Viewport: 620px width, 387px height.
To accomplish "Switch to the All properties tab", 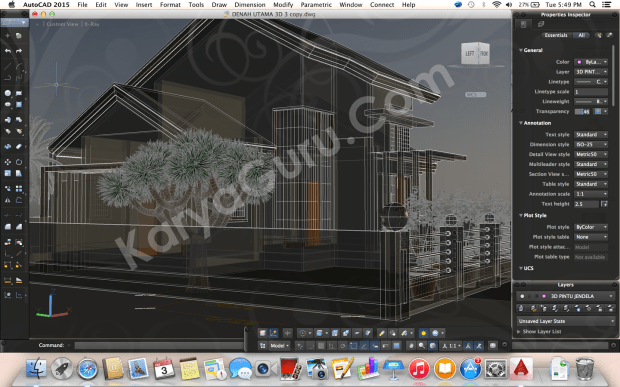I will [582, 35].
